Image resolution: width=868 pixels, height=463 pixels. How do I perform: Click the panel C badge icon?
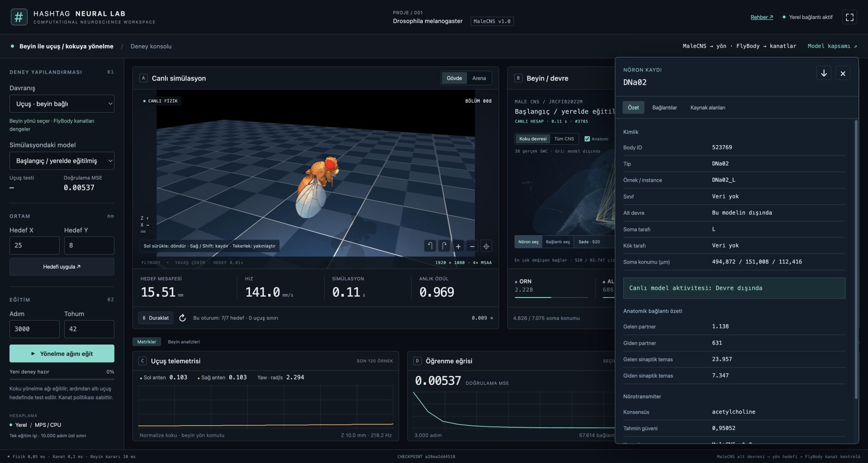142,361
